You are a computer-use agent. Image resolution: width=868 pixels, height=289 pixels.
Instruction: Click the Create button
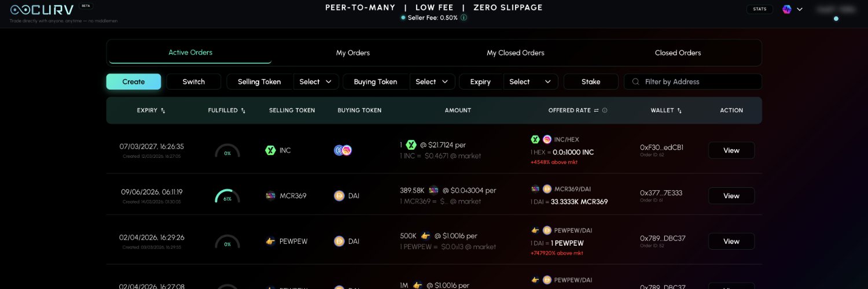click(134, 82)
